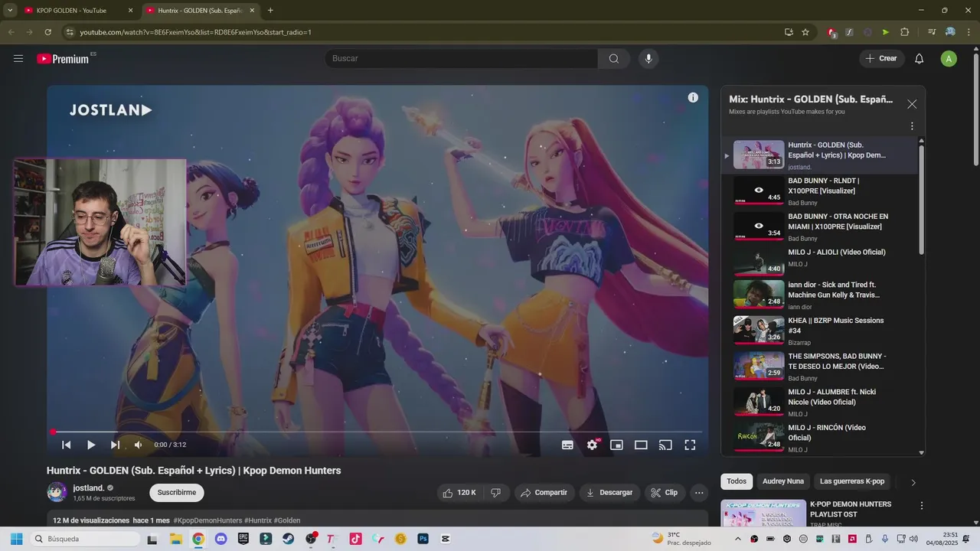Image resolution: width=980 pixels, height=551 pixels.
Task: Open the tab search dropdown
Action: point(10,11)
